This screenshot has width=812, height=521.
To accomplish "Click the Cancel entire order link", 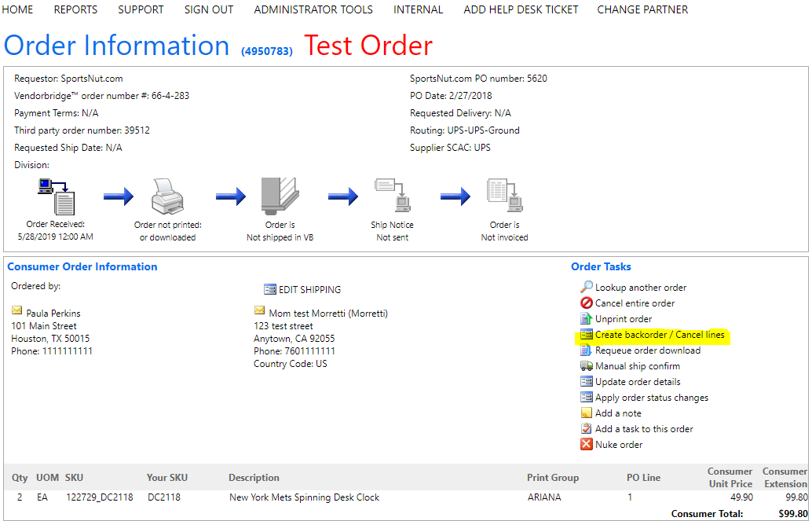I will [x=635, y=303].
